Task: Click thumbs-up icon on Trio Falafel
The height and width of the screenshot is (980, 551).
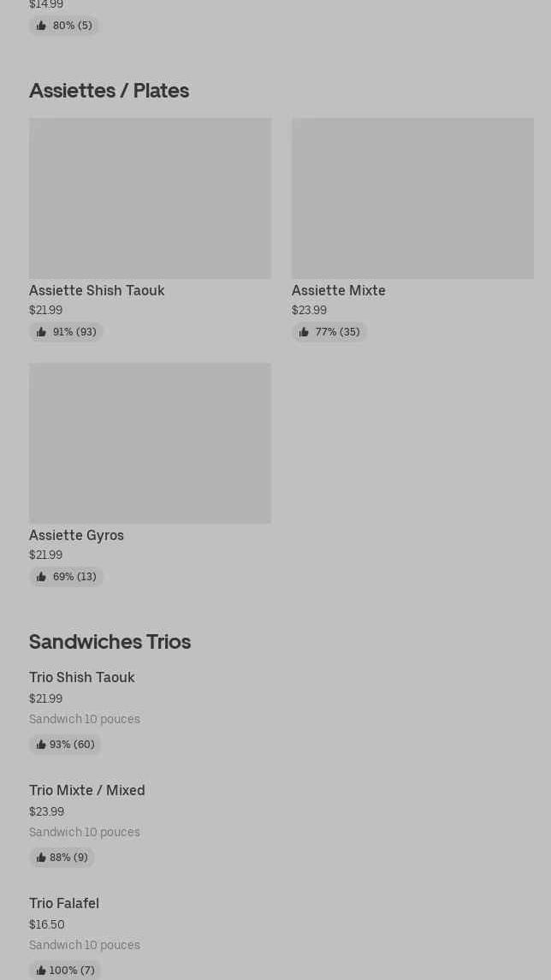Action: pos(41,971)
